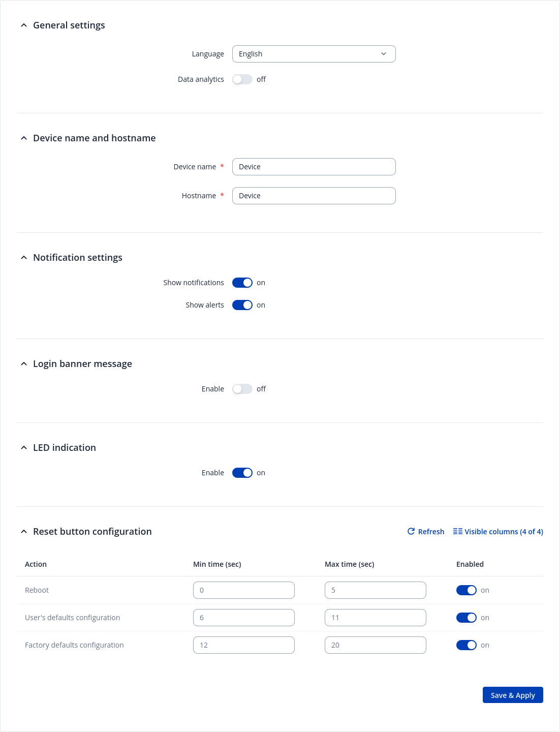
Task: Enable the Login banner message toggle
Action: 242,389
